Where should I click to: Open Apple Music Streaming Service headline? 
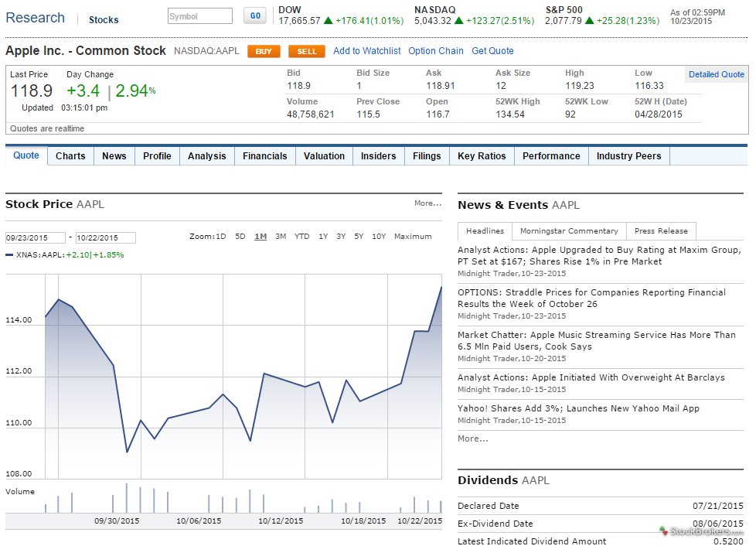point(597,340)
